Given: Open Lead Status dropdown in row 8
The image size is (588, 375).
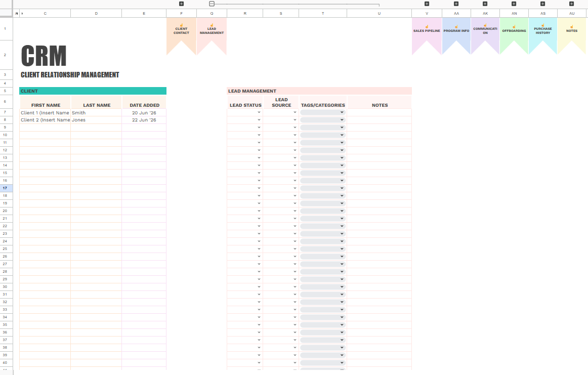Looking at the screenshot, I should (259, 120).
